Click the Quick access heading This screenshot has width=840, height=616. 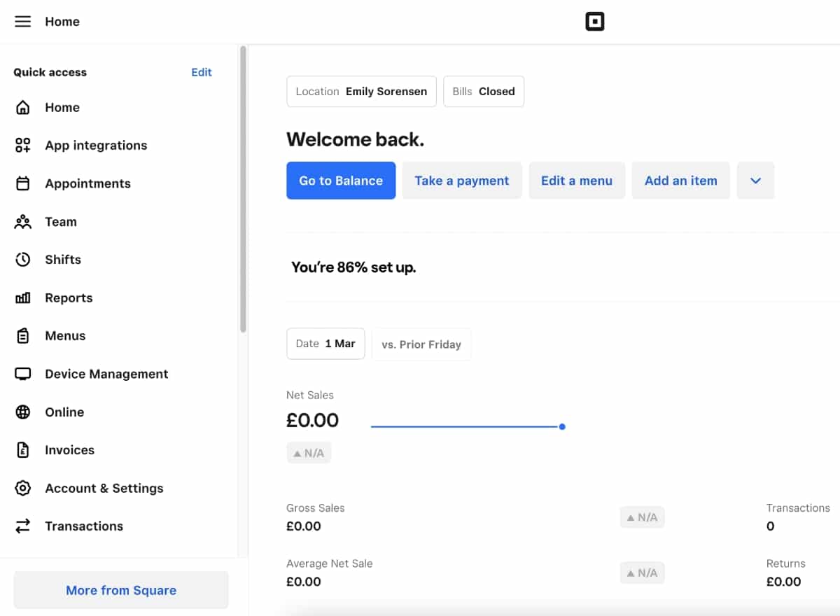tap(50, 72)
